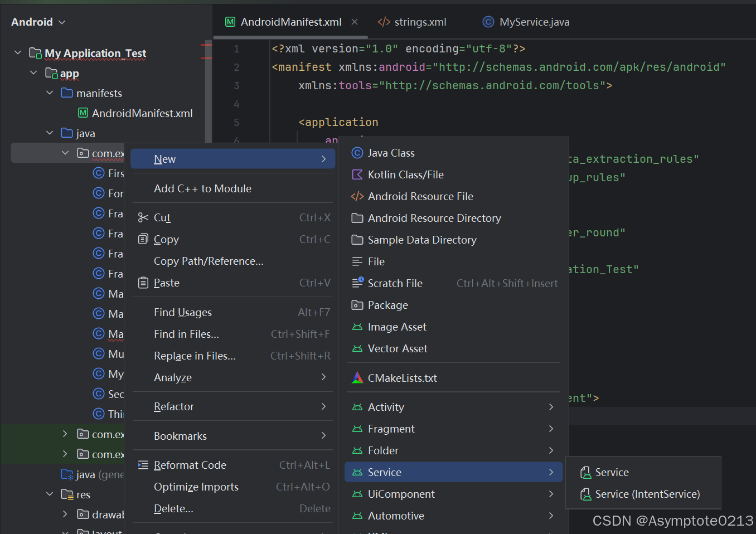Open the Analyze submenu
The height and width of the screenshot is (534, 756).
(x=232, y=377)
